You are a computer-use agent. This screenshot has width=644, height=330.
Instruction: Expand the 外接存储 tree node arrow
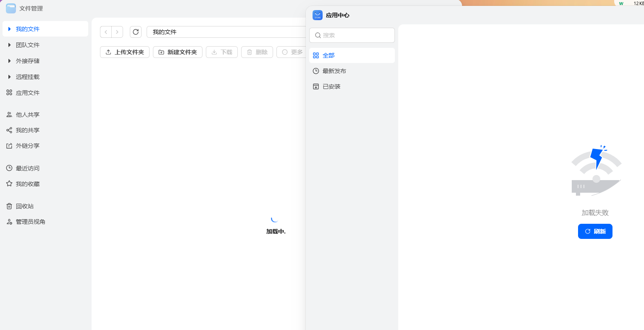click(9, 61)
